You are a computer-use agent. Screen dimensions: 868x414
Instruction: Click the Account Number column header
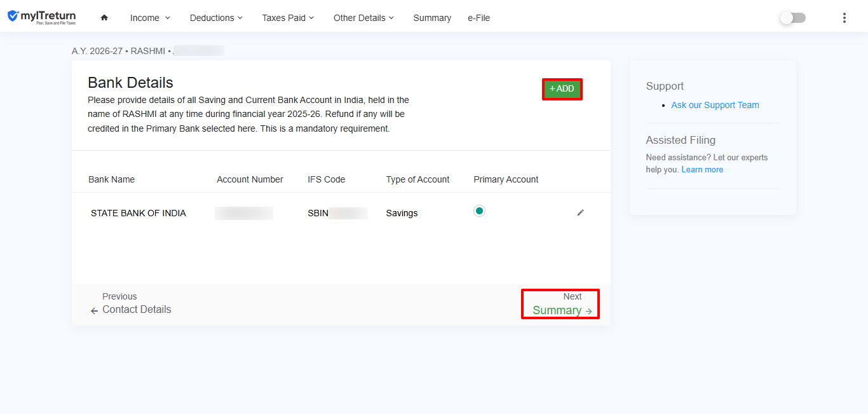pos(250,179)
